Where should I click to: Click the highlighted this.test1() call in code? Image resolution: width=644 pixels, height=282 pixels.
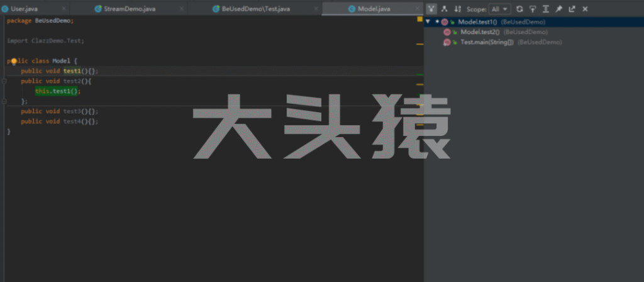(58, 91)
